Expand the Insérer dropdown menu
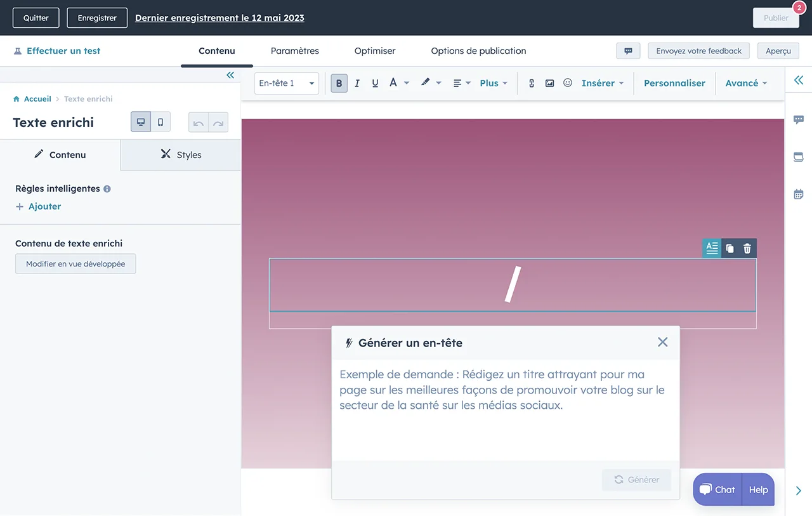The image size is (812, 516). coord(602,83)
